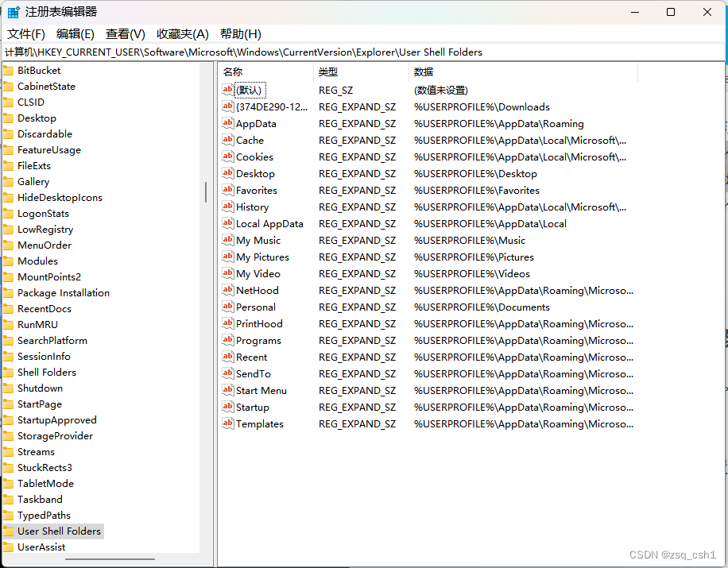Click the ab icon of Favorites value
The height and width of the screenshot is (568, 728).
pos(227,190)
